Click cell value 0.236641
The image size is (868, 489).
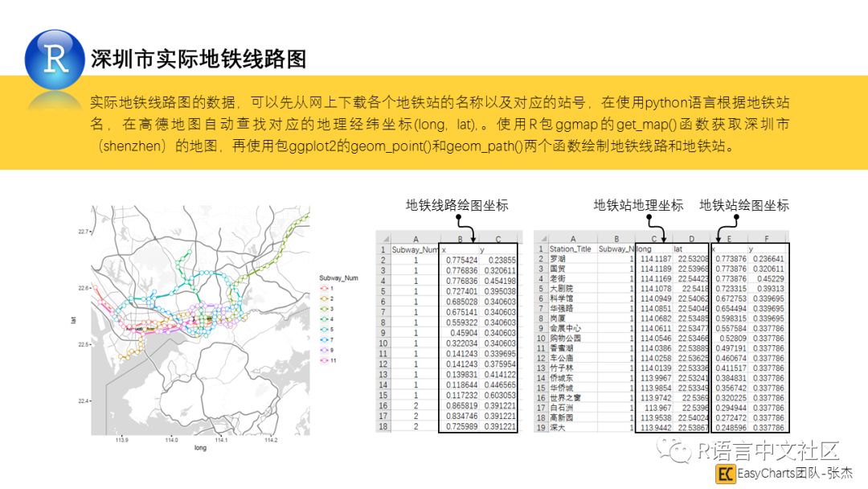767,259
